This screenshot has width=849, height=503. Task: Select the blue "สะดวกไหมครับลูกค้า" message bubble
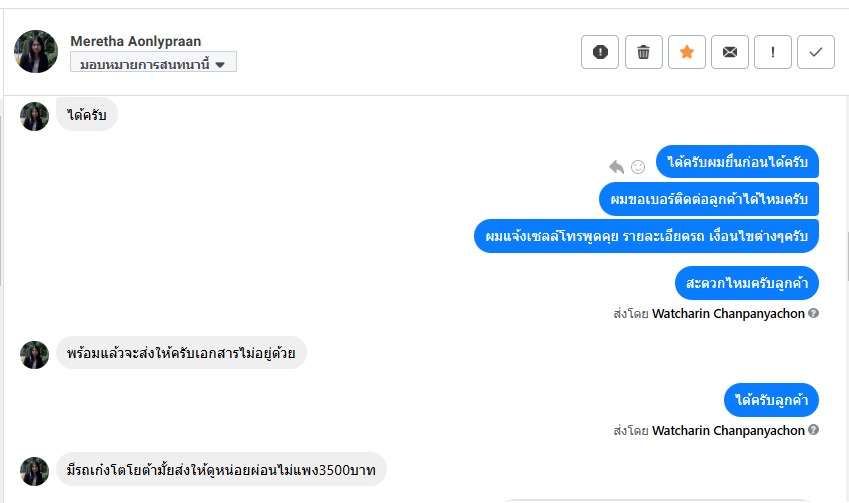tap(746, 283)
